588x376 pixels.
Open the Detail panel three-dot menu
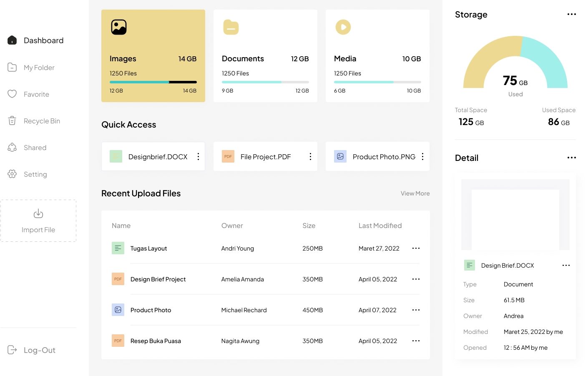point(571,158)
